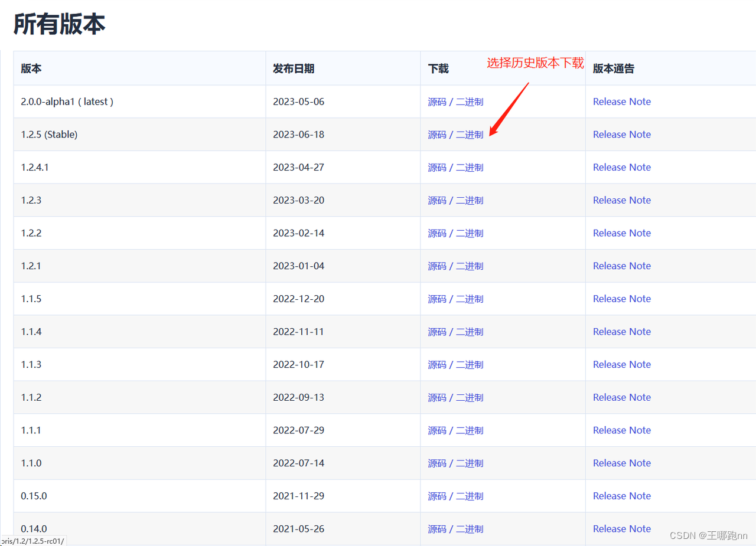
Task: View Release Note for version 1.1.1
Action: pos(622,430)
